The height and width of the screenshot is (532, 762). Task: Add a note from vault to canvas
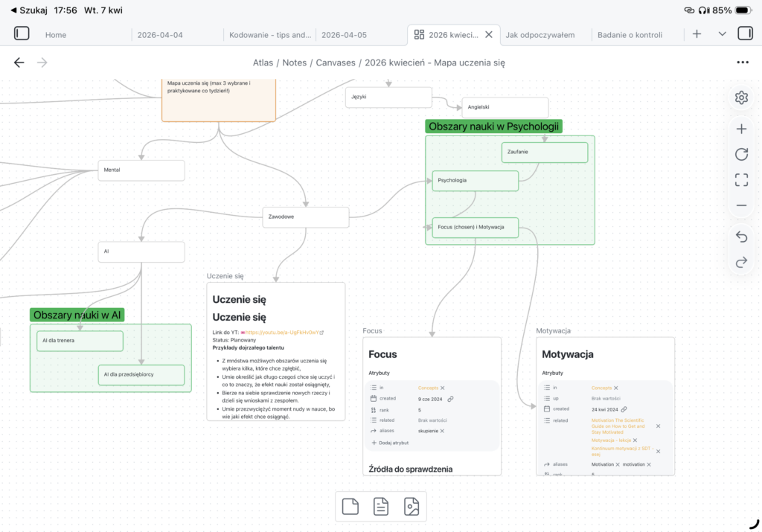[381, 507]
